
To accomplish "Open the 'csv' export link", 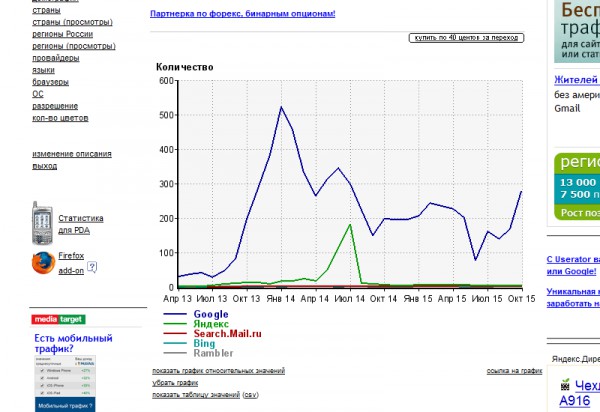I will coord(250,395).
